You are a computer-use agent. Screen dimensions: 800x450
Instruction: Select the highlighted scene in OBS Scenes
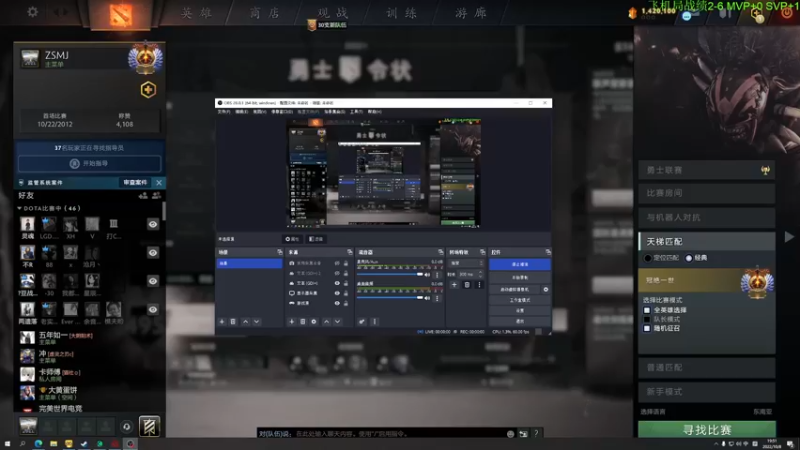click(249, 263)
